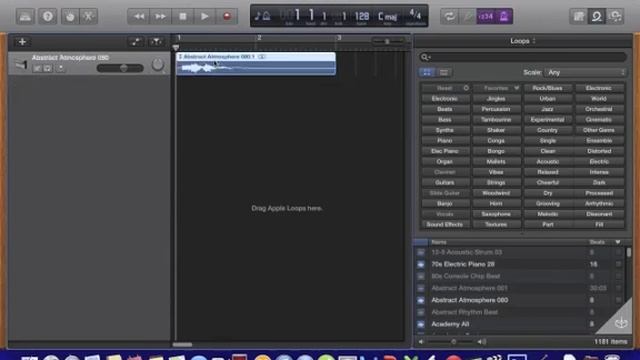
Task: Start recording with the red Record button
Action: click(x=227, y=16)
